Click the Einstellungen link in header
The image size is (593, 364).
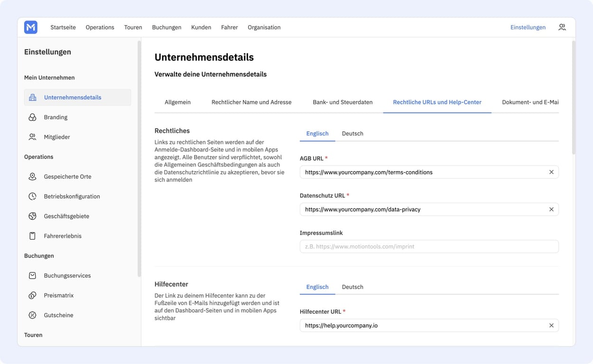(x=528, y=27)
